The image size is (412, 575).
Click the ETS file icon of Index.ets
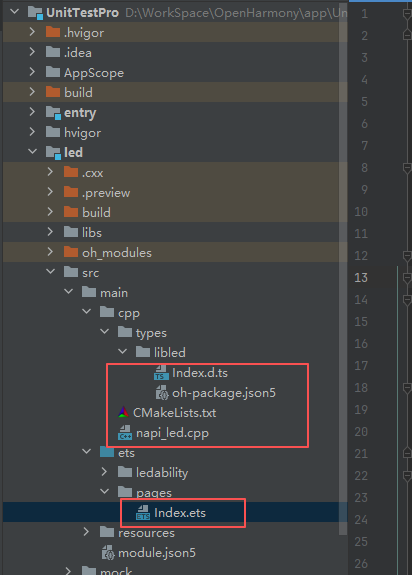143,513
